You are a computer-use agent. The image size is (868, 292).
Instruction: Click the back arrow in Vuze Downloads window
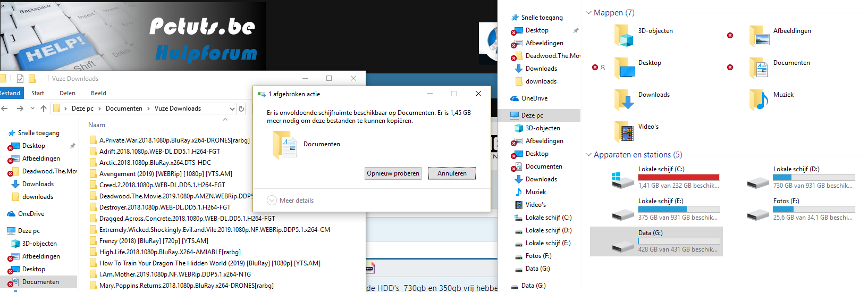(5, 109)
